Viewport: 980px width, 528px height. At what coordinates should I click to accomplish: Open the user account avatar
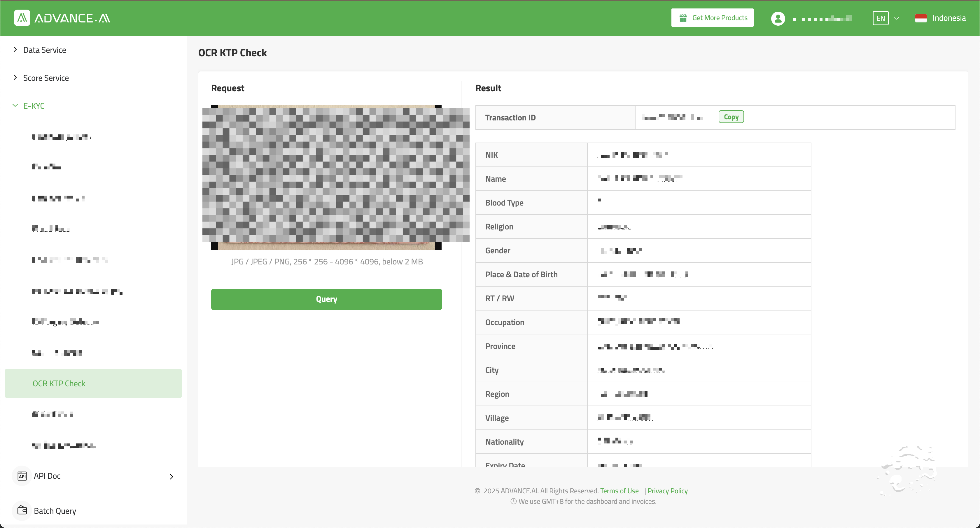coord(778,18)
